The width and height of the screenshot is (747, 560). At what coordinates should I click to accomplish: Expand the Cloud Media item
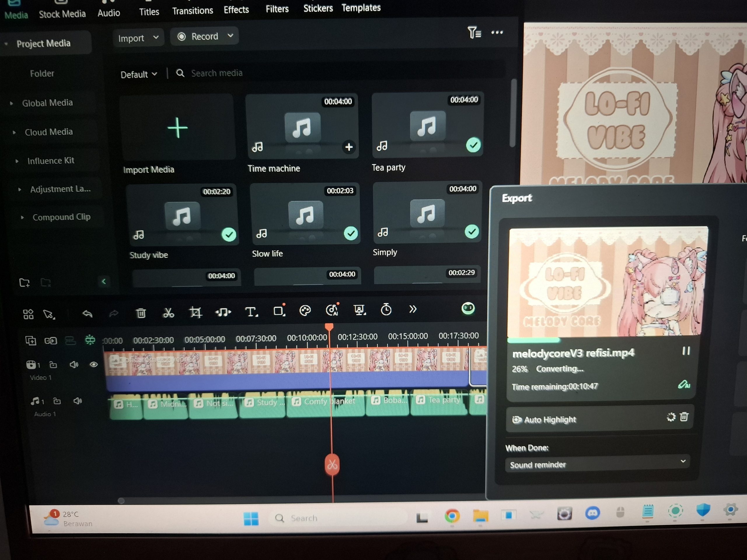(14, 133)
